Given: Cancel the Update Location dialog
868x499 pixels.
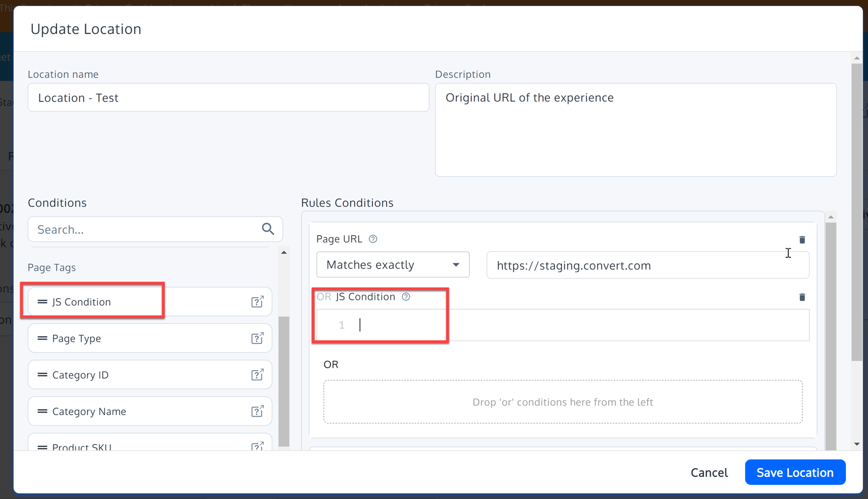Looking at the screenshot, I should point(709,472).
